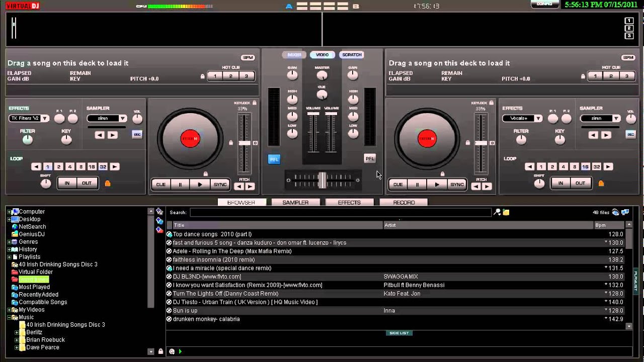Expand the History tree node
Image resolution: width=644 pixels, height=362 pixels.
click(9, 249)
